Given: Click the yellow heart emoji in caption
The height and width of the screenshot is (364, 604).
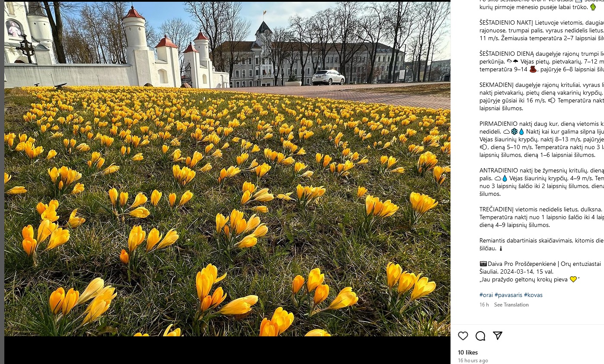Looking at the screenshot, I should point(573,279).
